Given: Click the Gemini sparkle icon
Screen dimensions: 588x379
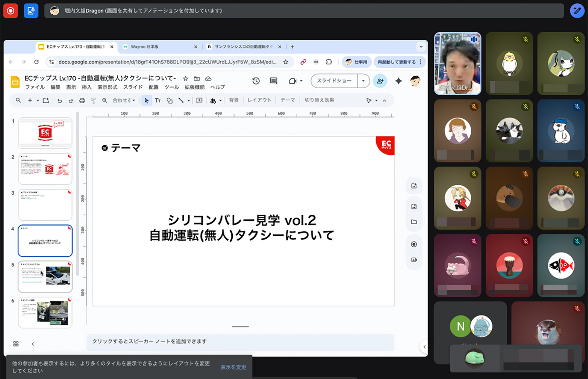Looking at the screenshot, I should click(399, 81).
